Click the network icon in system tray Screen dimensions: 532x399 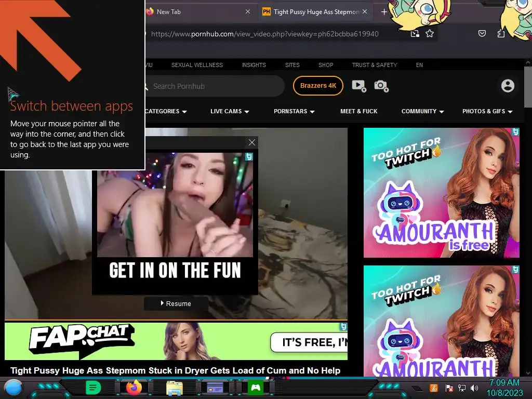coord(462,388)
